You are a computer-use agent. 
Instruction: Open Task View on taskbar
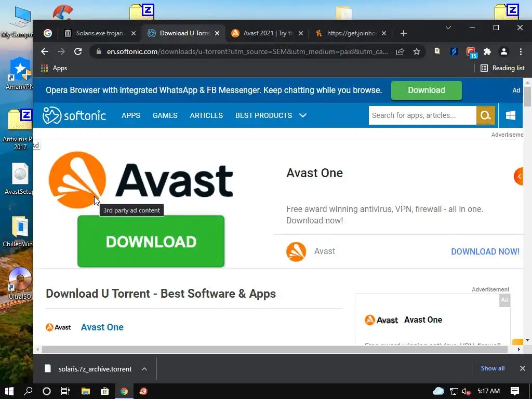coord(65,391)
